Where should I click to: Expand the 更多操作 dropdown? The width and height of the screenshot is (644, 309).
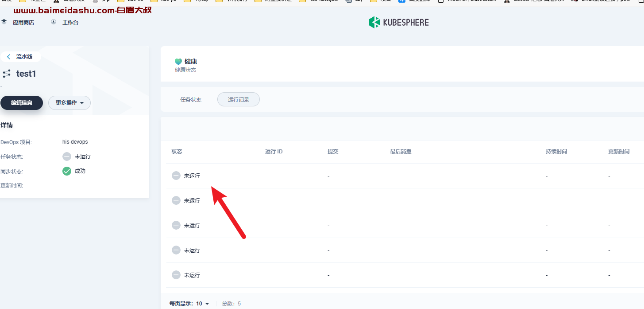coord(69,103)
